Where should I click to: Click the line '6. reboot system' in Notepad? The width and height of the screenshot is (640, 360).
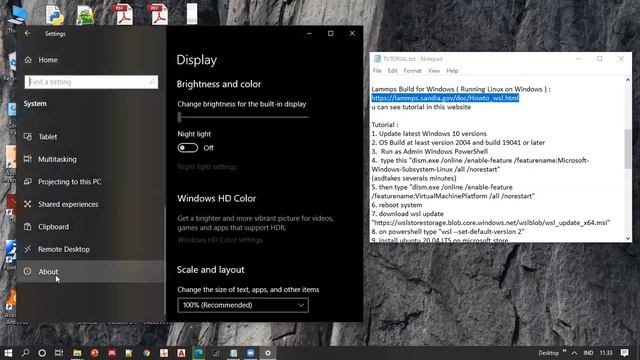coord(397,205)
